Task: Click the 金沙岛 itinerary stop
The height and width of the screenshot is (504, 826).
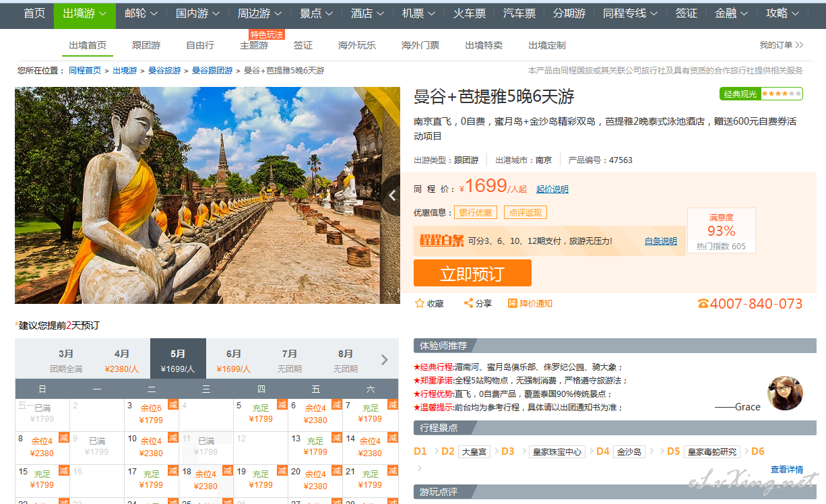Action: click(629, 451)
